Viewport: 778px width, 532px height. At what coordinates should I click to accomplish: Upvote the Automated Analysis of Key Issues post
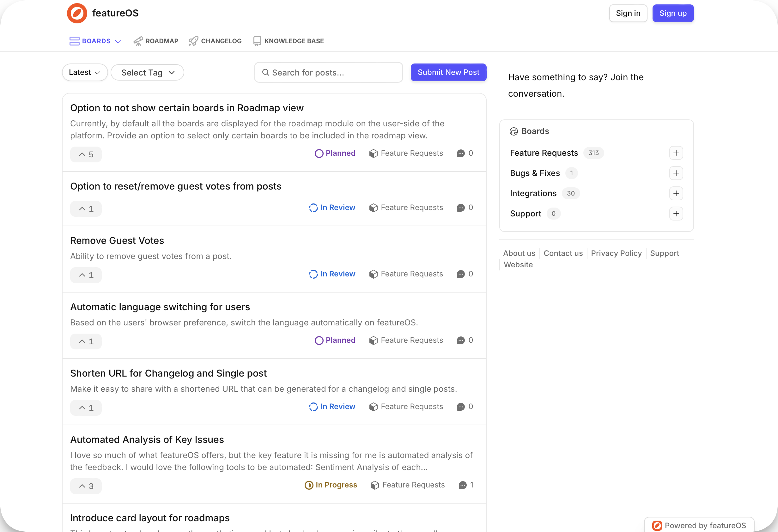click(86, 486)
